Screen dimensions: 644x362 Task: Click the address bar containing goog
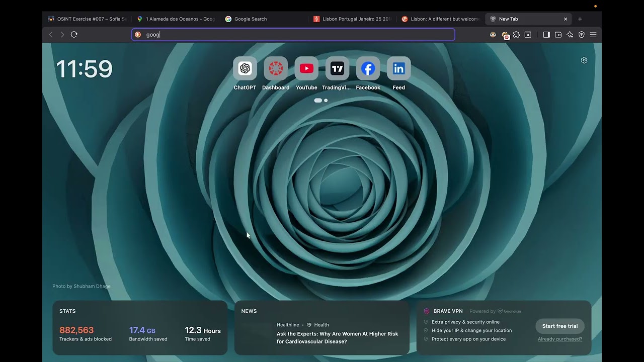coord(293,35)
